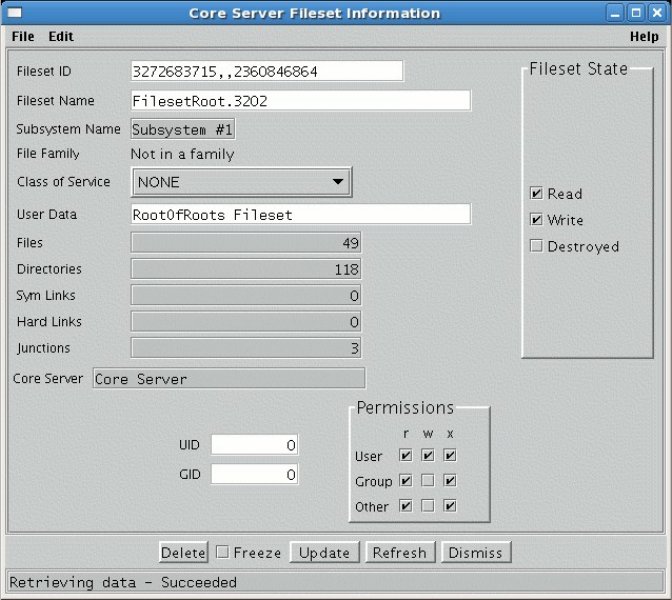Screen dimensions: 672x600
Task: Click the User Data input field
Action: 301,214
